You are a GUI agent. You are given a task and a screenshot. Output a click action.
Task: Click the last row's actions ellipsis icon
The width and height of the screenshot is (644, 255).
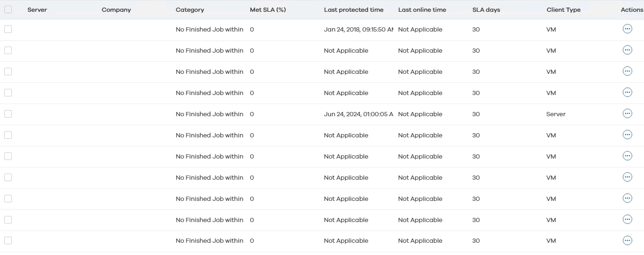[x=627, y=240]
